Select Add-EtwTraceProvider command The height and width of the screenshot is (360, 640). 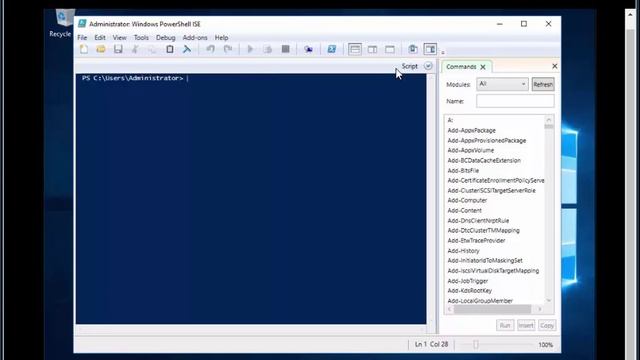[x=476, y=240]
